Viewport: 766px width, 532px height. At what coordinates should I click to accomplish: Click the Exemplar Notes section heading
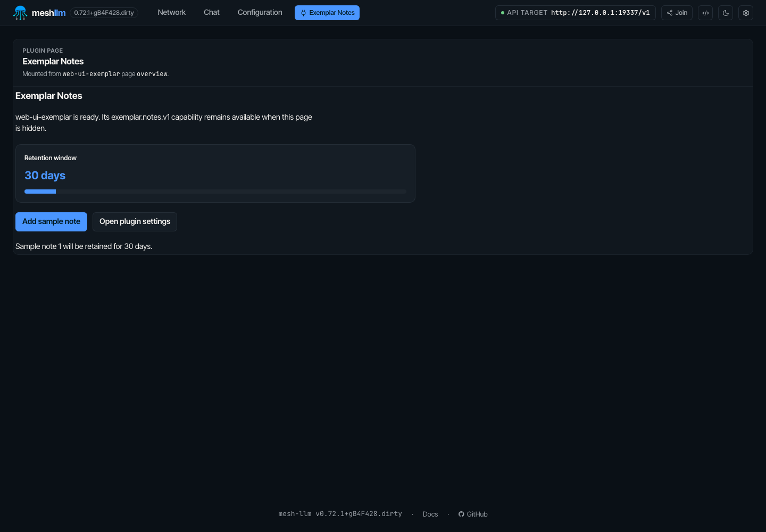(49, 96)
